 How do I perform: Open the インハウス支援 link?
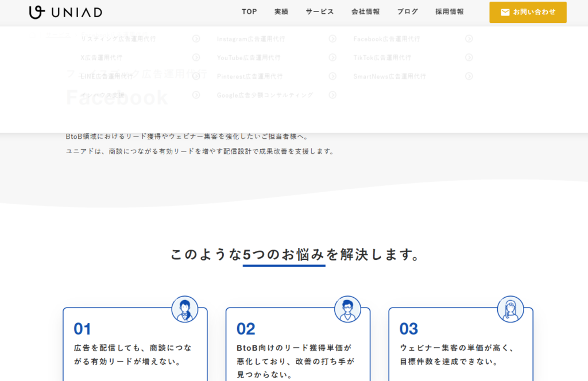[x=102, y=95]
